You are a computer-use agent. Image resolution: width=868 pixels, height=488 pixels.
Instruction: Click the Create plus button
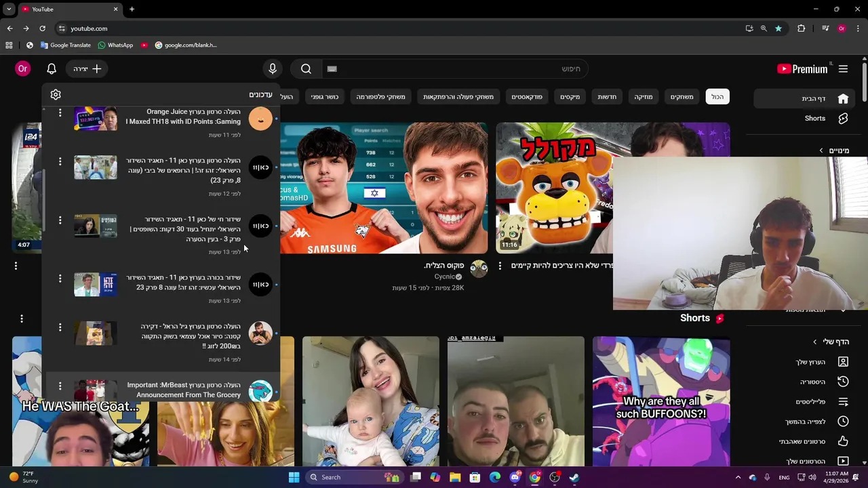(87, 68)
